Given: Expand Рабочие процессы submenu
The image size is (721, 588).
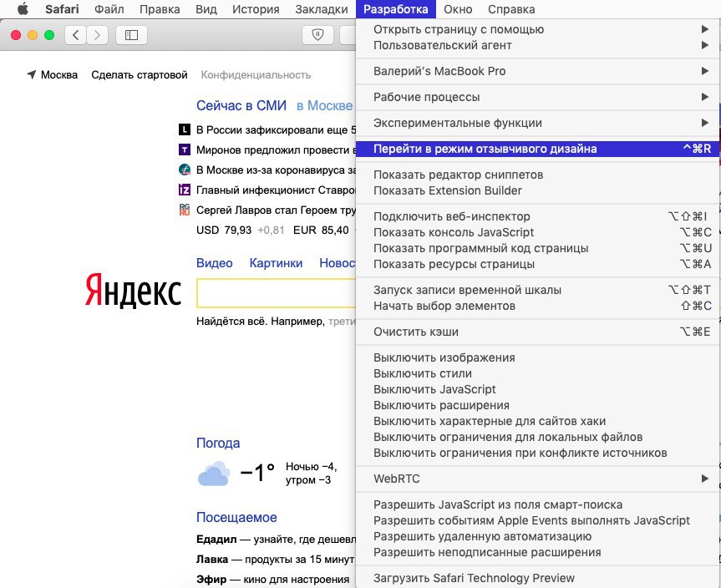Looking at the screenshot, I should point(537,97).
